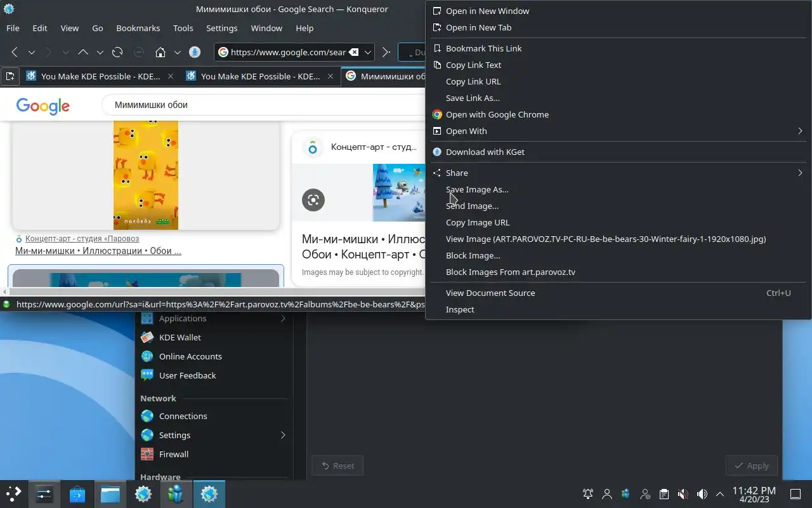This screenshot has width=812, height=508.
Task: Open the Bookmarks menu
Action: point(138,28)
